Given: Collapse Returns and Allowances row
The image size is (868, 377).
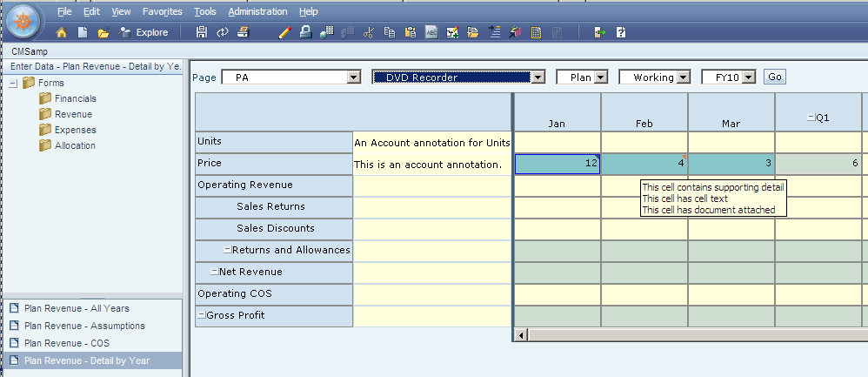Looking at the screenshot, I should pyautogui.click(x=228, y=250).
